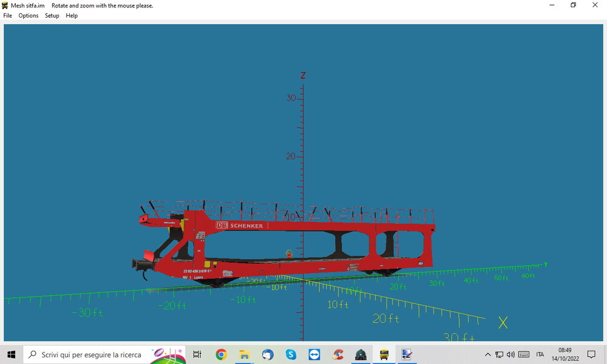
Task: Open the File menu
Action: coord(7,16)
